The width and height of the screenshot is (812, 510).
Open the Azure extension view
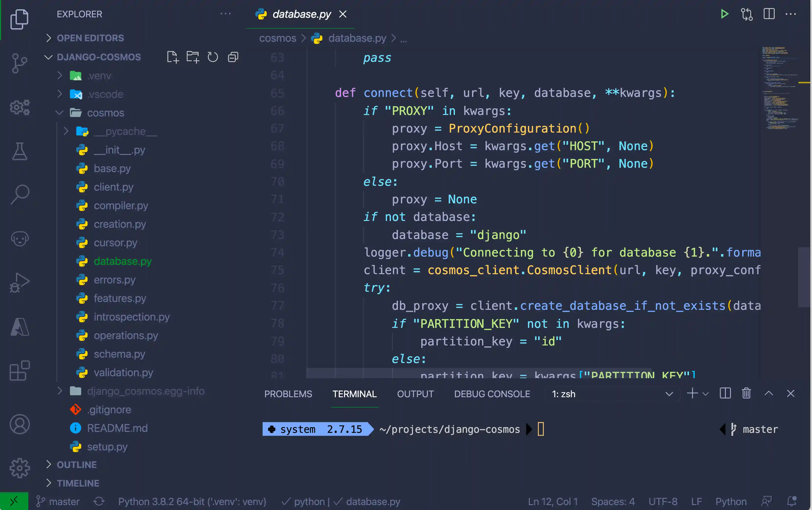click(x=20, y=326)
